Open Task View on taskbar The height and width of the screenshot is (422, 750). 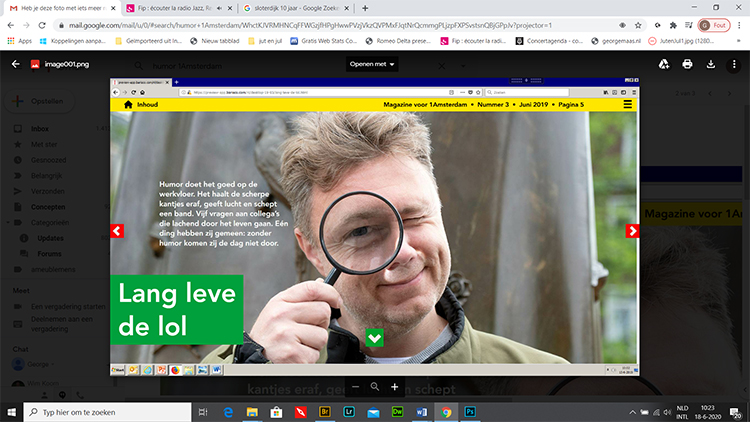tap(203, 412)
